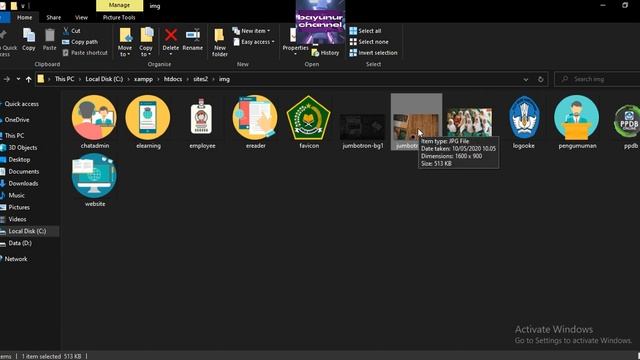Expand address bar history dropdown

[526, 79]
